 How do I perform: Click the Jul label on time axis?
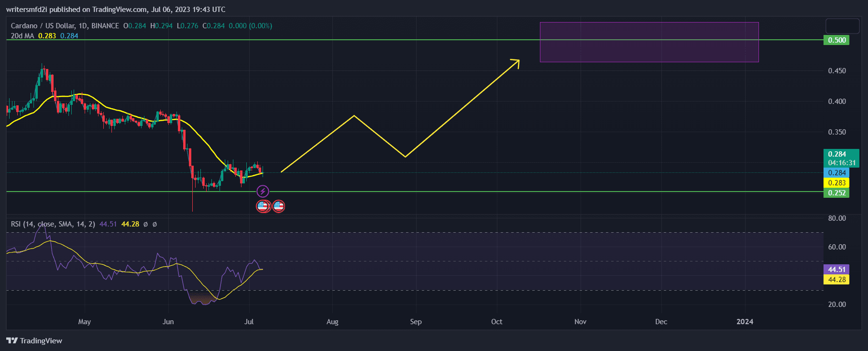(x=249, y=322)
